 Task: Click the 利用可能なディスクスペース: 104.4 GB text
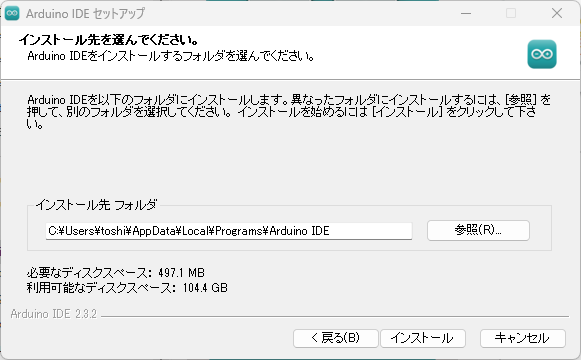point(127,288)
